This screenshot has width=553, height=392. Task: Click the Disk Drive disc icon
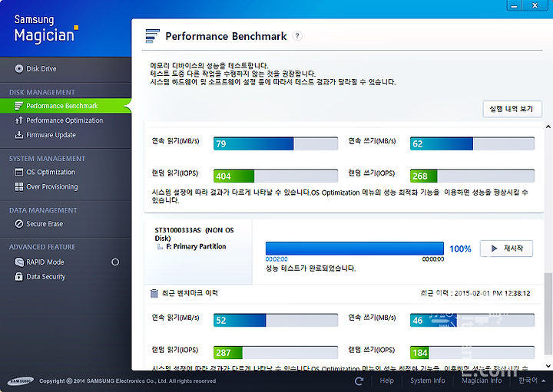pyautogui.click(x=18, y=69)
